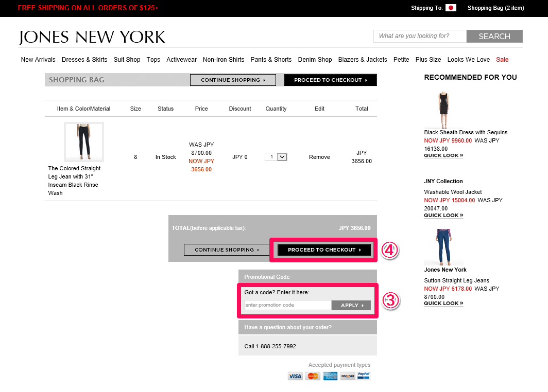Open Pants & Shorts category
The height and width of the screenshot is (392, 548).
click(271, 59)
